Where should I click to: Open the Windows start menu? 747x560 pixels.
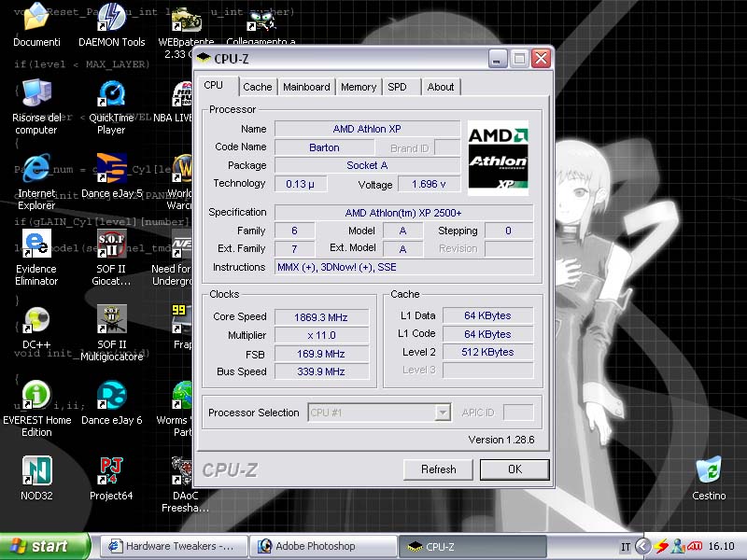coord(45,546)
